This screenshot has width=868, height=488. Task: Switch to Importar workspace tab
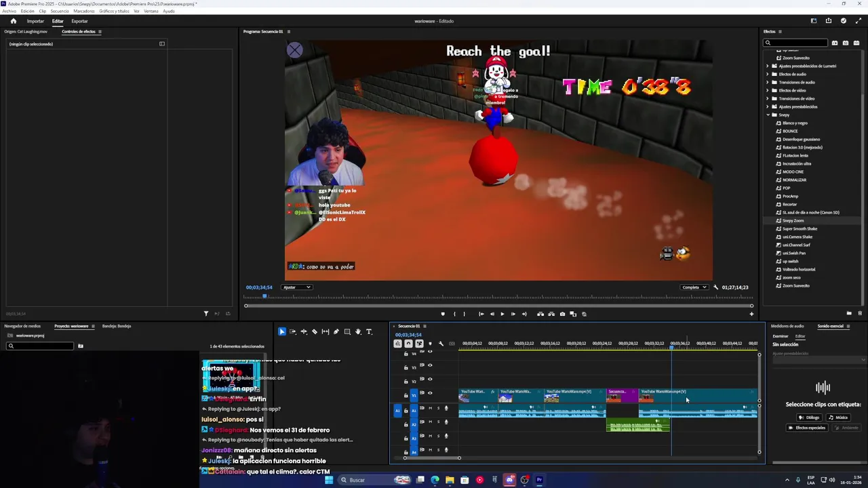(x=35, y=21)
